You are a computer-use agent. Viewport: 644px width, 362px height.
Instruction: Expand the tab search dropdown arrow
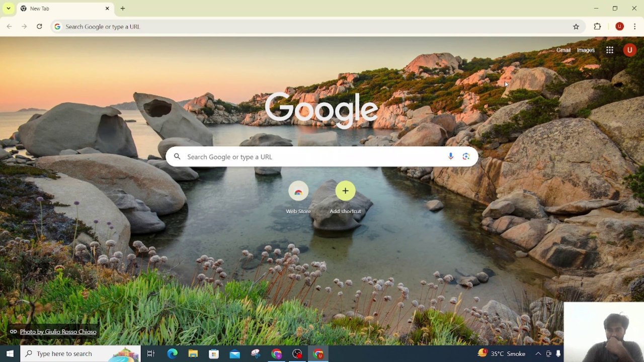click(x=9, y=9)
